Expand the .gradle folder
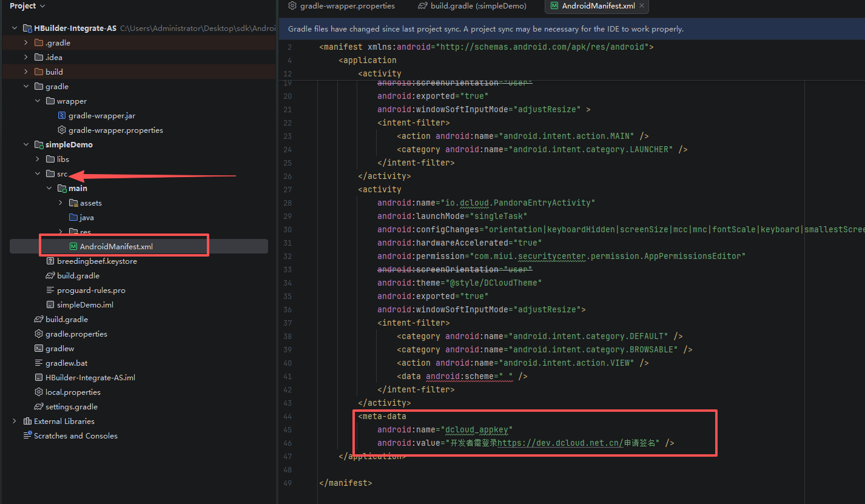Image resolution: width=865 pixels, height=504 pixels. [x=26, y=43]
